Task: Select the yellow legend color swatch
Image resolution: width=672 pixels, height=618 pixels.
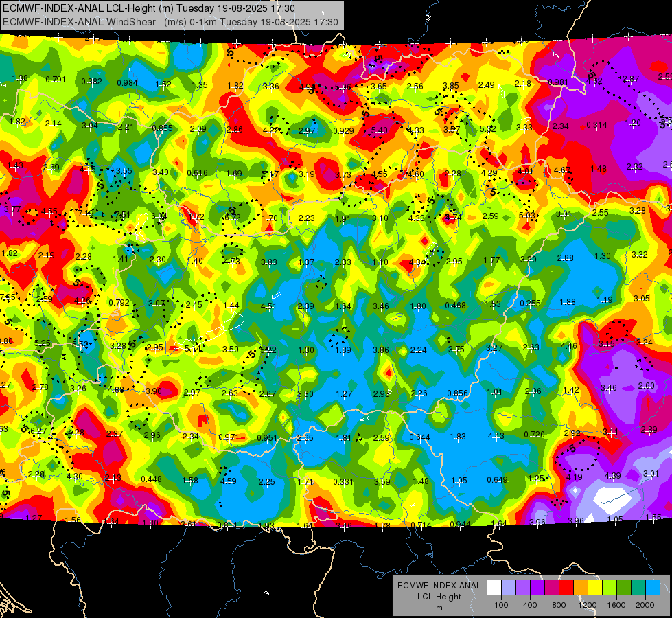Action: 596,588
